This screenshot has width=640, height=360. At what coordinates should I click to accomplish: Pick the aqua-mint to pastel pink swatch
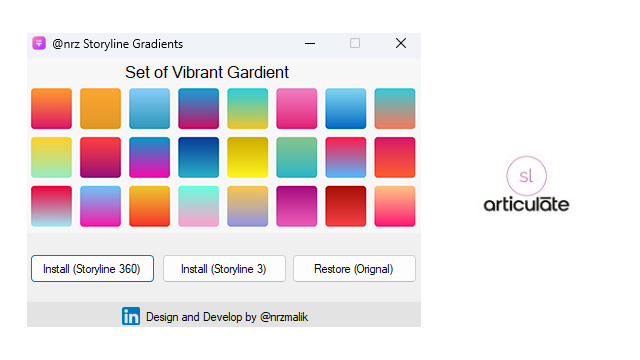198,207
